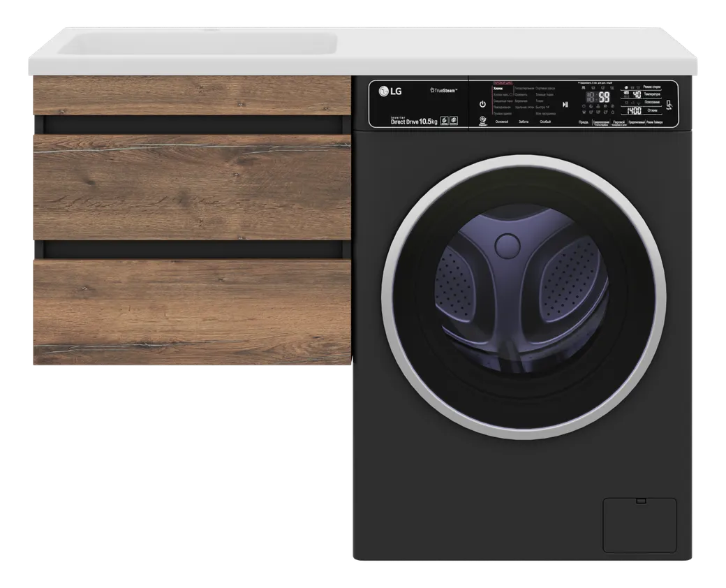This screenshot has height=588, width=726.
Task: Toggle the Предв. prewash option
Action: 582,122
